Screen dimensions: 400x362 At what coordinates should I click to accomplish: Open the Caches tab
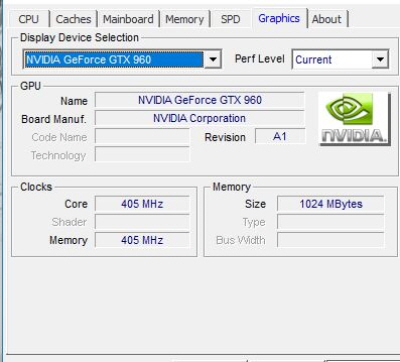coord(73,19)
